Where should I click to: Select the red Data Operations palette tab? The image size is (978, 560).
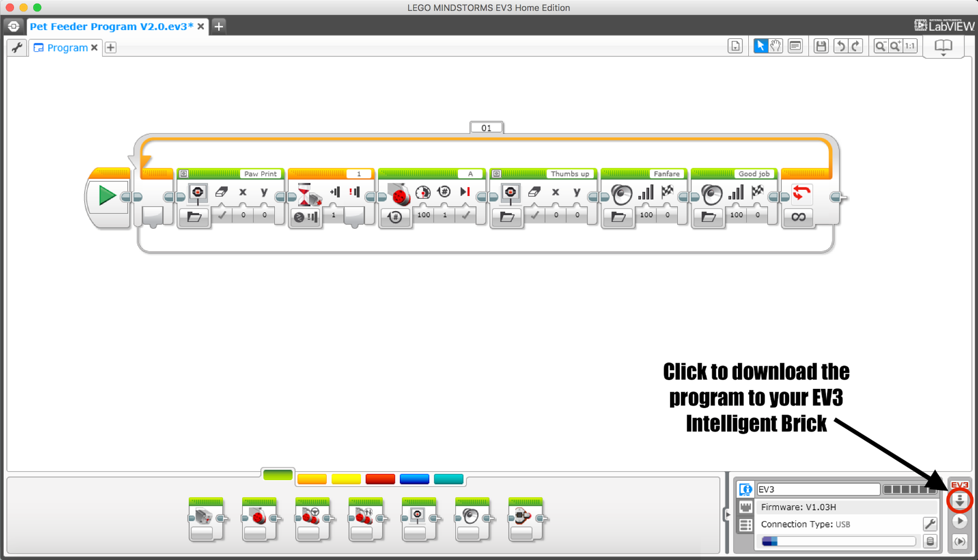coord(380,479)
